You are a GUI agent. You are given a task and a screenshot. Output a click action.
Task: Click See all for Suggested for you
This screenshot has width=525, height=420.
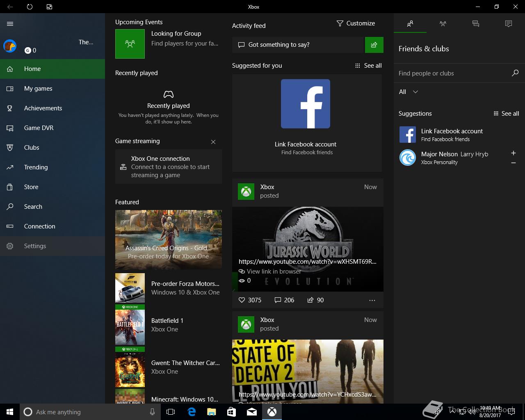[x=368, y=66]
